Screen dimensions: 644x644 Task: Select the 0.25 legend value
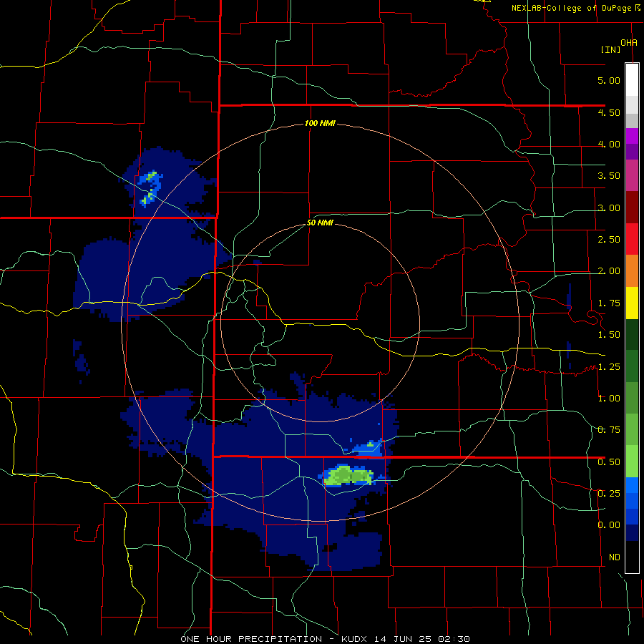[609, 493]
